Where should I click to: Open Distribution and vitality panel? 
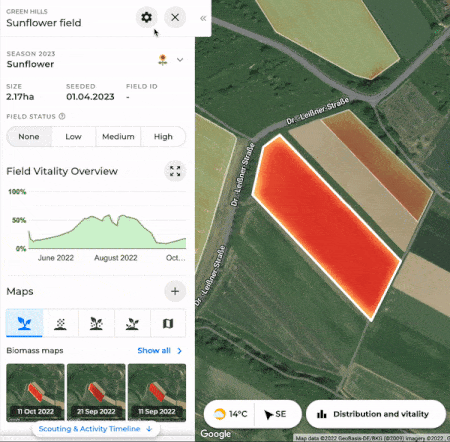coord(376,414)
